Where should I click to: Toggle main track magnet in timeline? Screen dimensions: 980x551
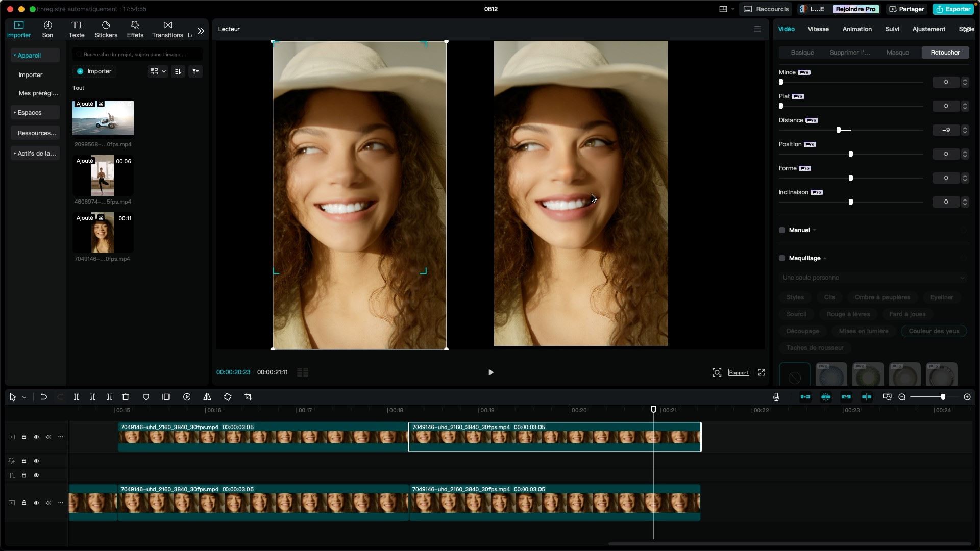pyautogui.click(x=805, y=397)
